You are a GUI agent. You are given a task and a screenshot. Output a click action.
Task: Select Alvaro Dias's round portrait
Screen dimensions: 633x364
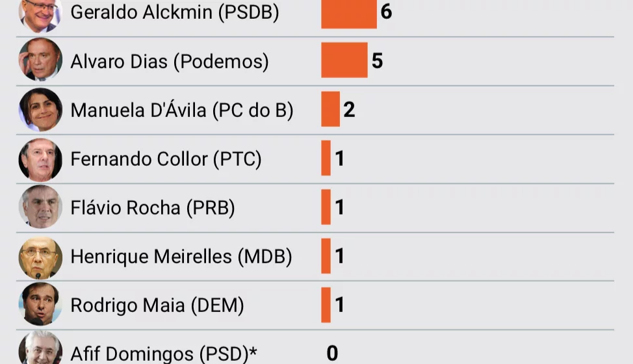tap(40, 60)
